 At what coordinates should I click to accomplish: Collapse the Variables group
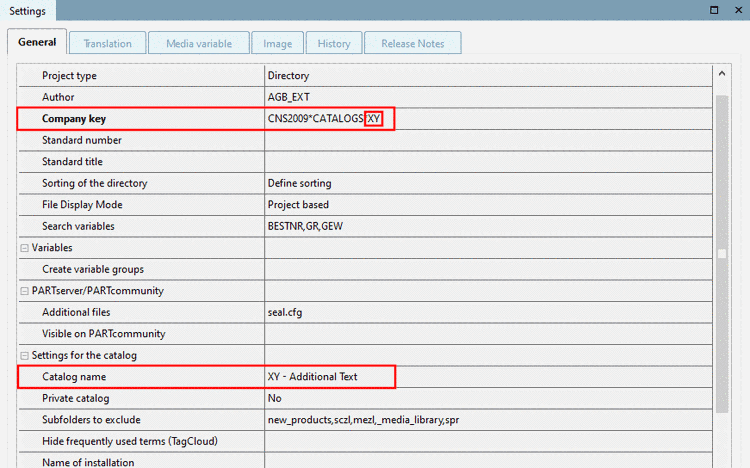tap(24, 248)
